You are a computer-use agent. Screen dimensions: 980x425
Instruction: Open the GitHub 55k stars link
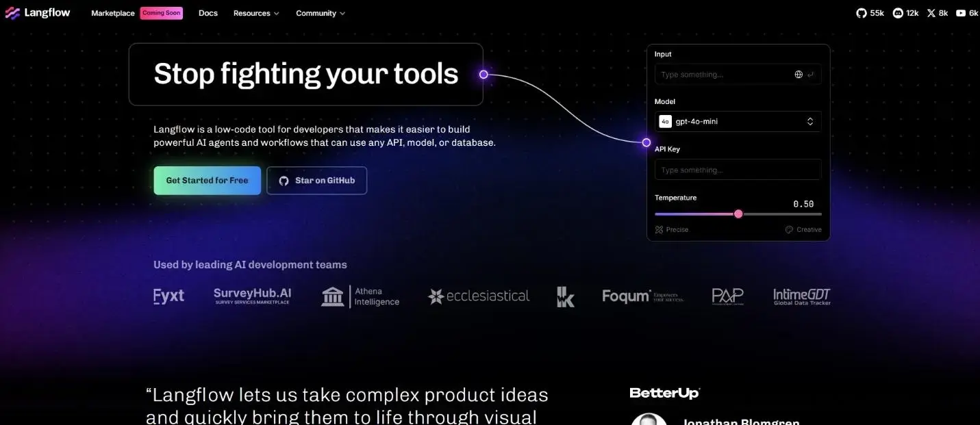tap(870, 13)
